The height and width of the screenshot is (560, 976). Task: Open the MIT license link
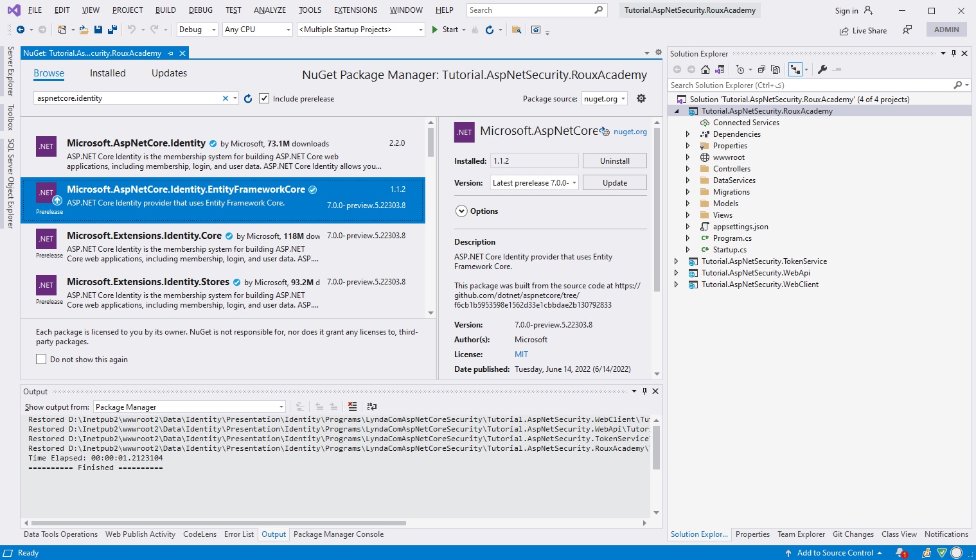pos(521,354)
